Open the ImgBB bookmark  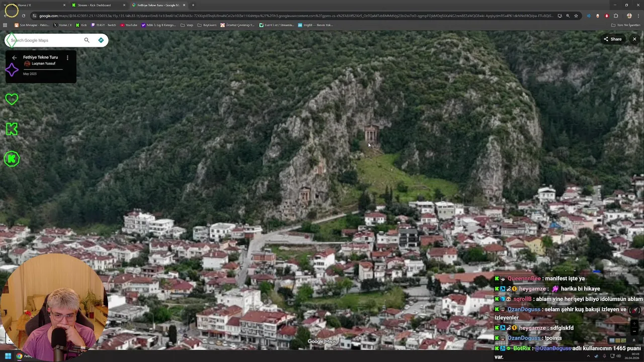pyautogui.click(x=315, y=25)
